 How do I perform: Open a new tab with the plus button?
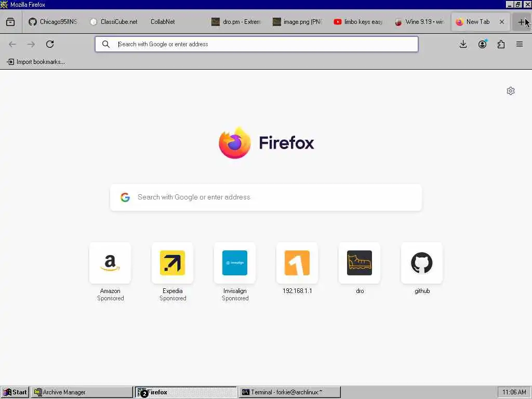tap(521, 22)
